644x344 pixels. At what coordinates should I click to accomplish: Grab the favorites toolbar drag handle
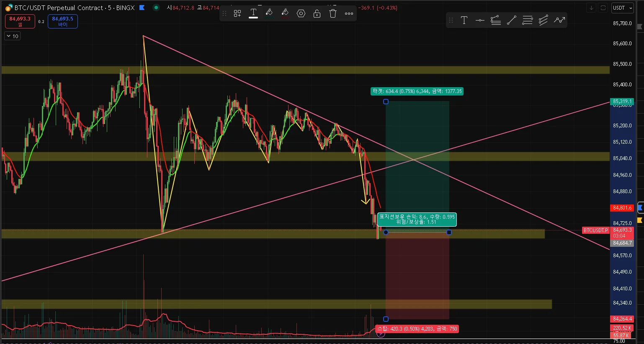click(x=451, y=20)
